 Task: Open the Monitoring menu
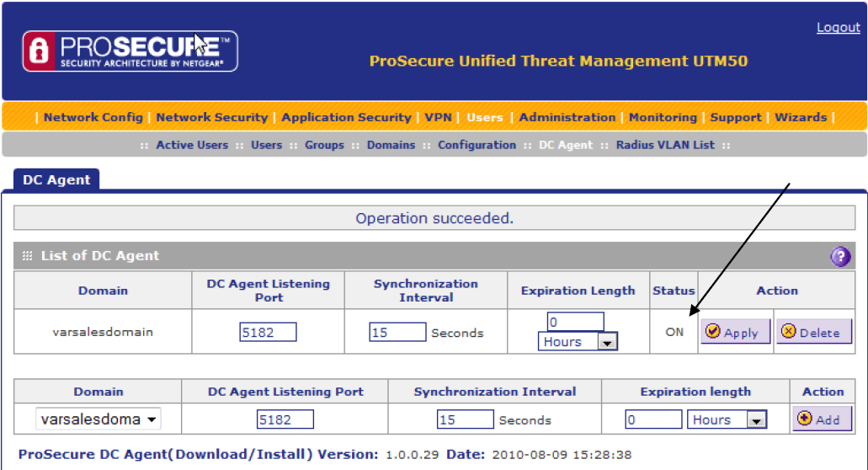click(663, 117)
